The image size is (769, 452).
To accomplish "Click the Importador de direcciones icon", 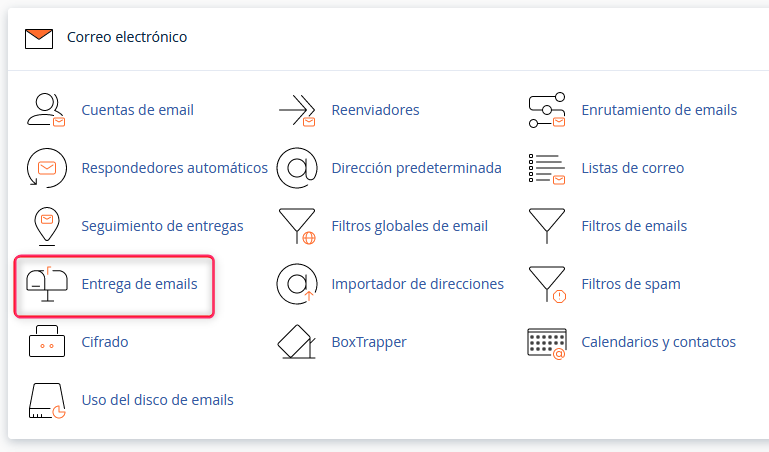I will click(x=297, y=284).
